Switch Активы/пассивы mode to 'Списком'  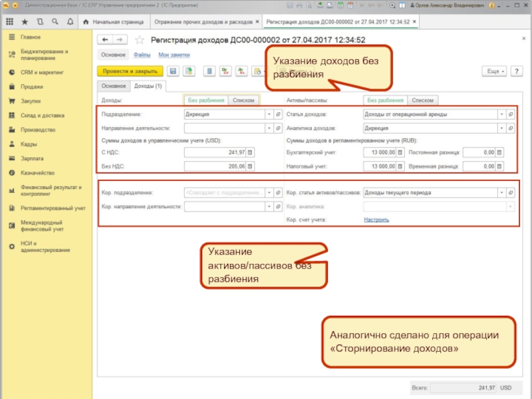[422, 100]
